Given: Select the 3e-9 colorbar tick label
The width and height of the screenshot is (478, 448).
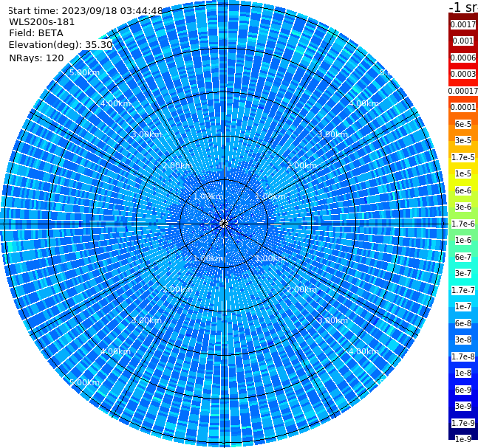Looking at the screenshot, I should pos(463,406).
